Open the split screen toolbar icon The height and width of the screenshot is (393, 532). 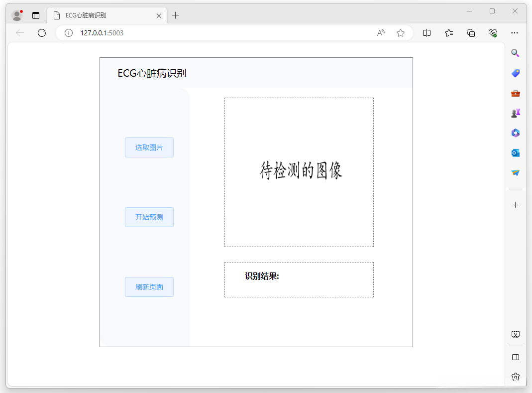point(426,33)
